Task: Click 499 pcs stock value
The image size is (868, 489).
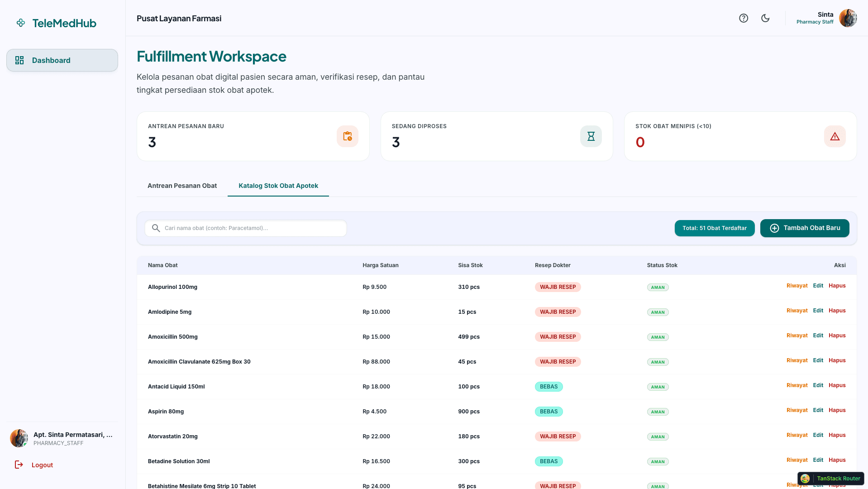Action: (468, 337)
